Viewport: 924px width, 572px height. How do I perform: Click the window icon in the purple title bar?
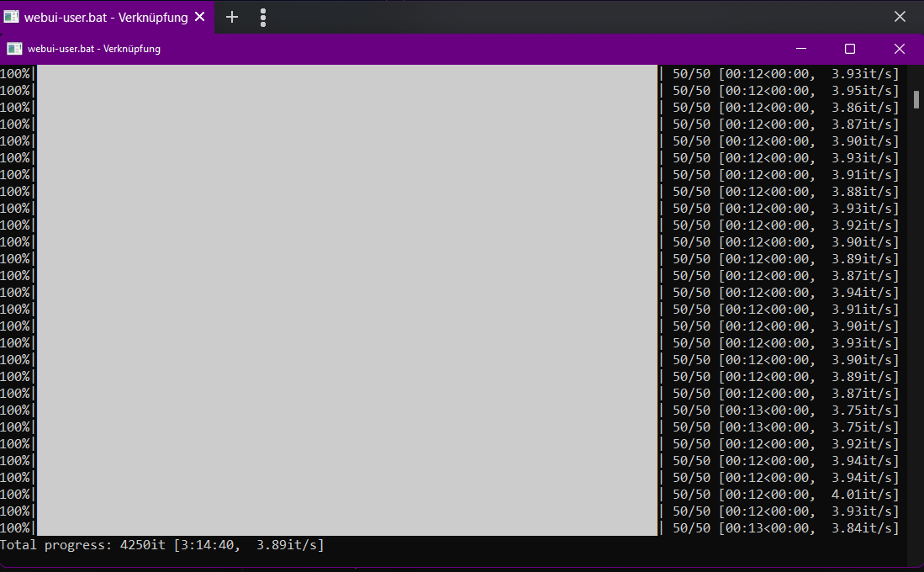coord(14,49)
